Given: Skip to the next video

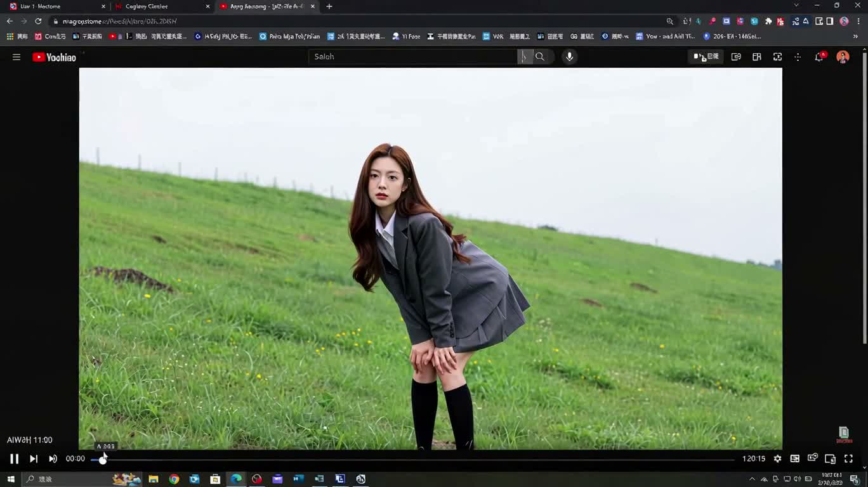Looking at the screenshot, I should 34,458.
